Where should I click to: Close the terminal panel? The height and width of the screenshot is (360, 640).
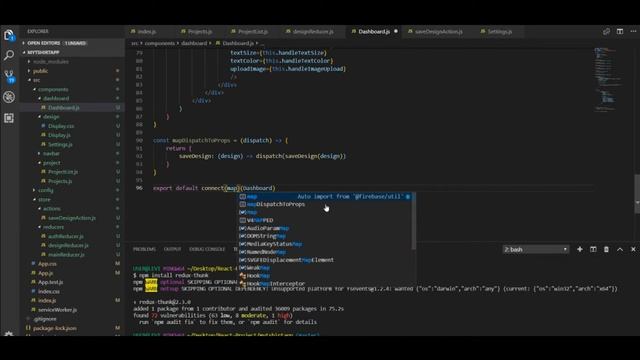[x=633, y=249]
